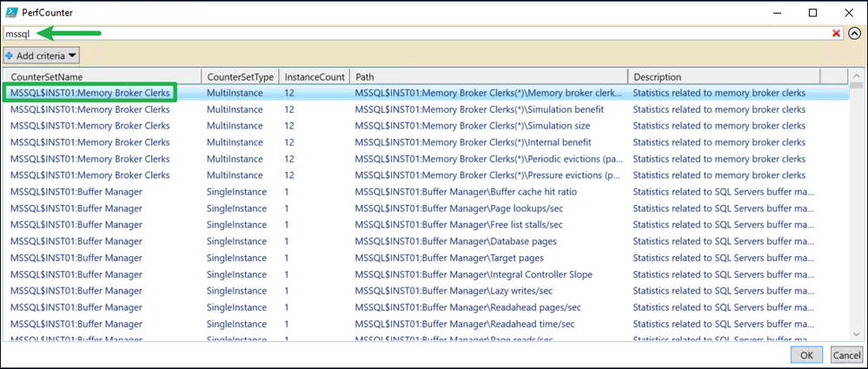This screenshot has height=369, width=868.
Task: Click the vertical scrollbar down arrow
Action: point(857,336)
